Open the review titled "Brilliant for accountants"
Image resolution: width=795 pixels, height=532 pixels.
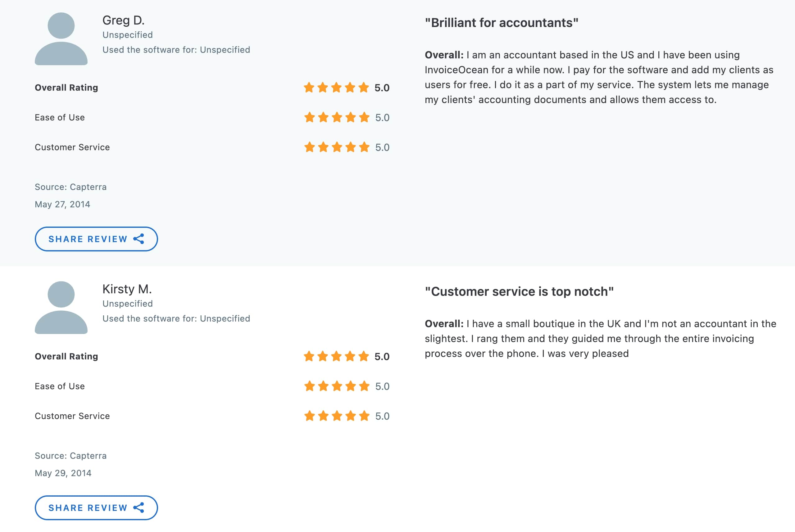pyautogui.click(x=501, y=22)
